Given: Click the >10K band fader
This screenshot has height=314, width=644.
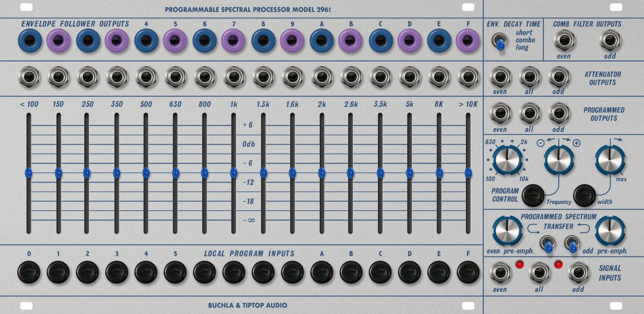Looking at the screenshot, I should tap(470, 172).
